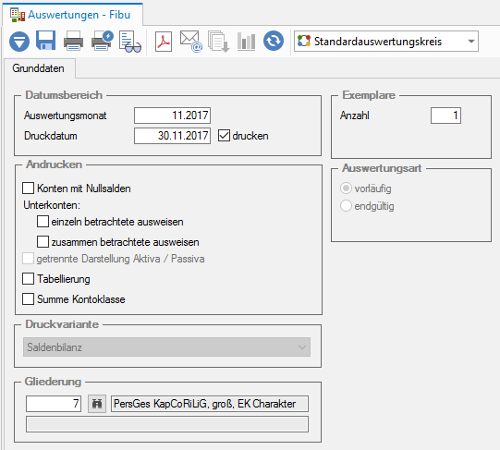The image size is (500, 450).
Task: Click the Auswertungsmonat label
Action: coord(65,116)
